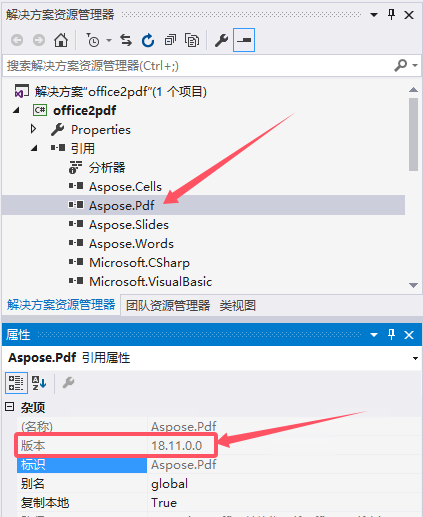Collapse the 引用 references node
The height and width of the screenshot is (517, 423).
34,148
